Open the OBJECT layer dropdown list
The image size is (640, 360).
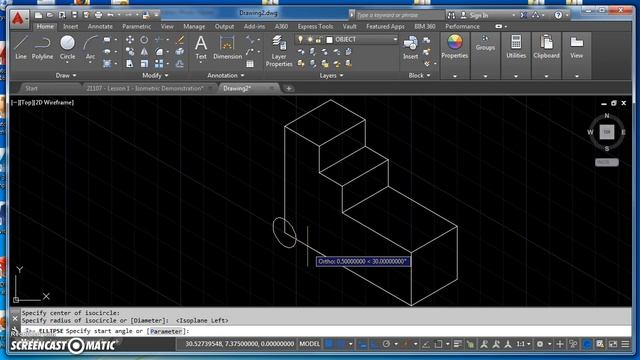point(395,39)
